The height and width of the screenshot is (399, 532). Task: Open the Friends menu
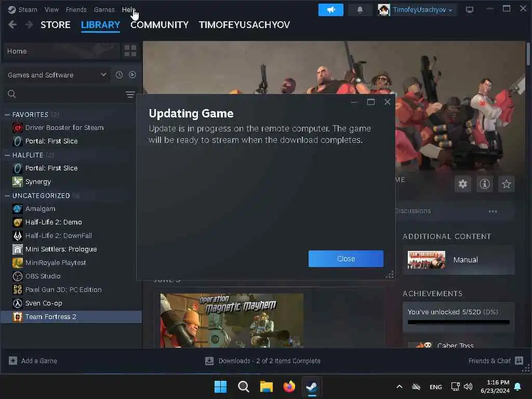pyautogui.click(x=76, y=9)
